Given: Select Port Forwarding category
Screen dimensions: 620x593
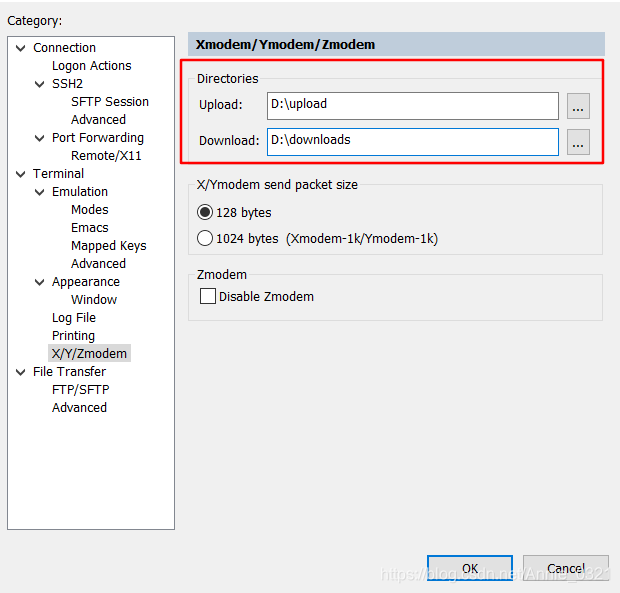Looking at the screenshot, I should click(98, 138).
